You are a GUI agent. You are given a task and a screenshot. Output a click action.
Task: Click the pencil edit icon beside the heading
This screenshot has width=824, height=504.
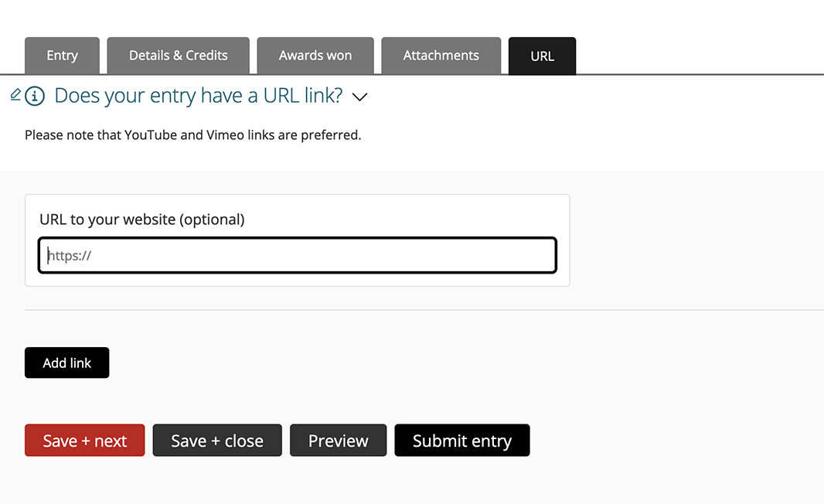[x=15, y=94]
